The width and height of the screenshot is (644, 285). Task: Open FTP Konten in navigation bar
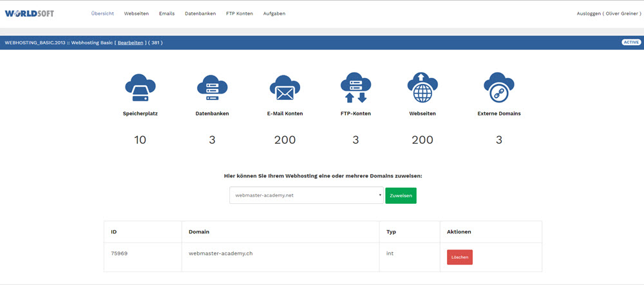(x=240, y=14)
